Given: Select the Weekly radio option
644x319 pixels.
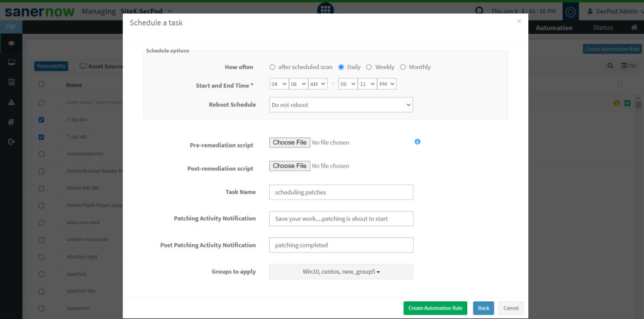Looking at the screenshot, I should 369,67.
